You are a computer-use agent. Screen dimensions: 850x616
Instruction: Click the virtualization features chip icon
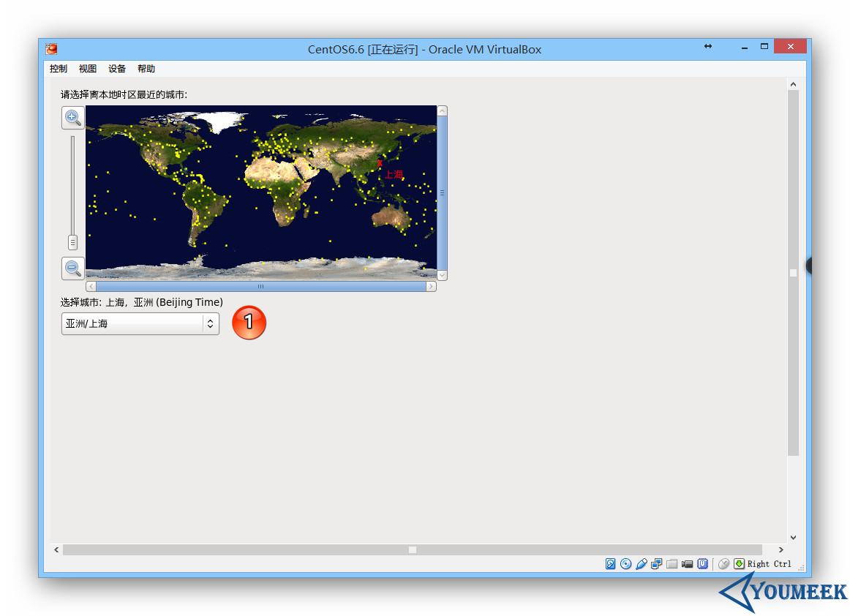click(x=702, y=563)
